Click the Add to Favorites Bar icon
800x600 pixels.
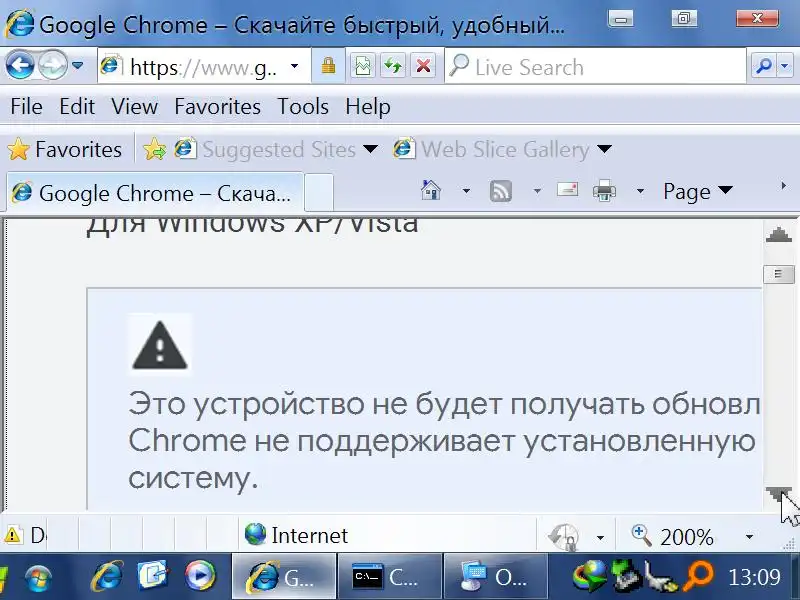click(x=154, y=149)
